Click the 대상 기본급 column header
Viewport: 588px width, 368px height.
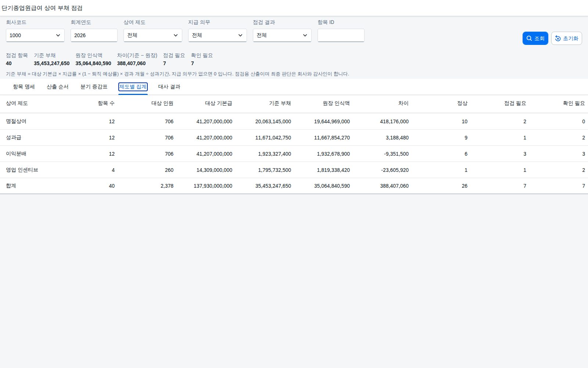click(x=219, y=103)
